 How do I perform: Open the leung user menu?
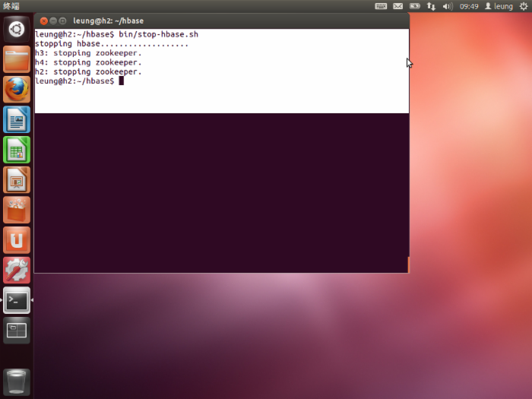[499, 6]
